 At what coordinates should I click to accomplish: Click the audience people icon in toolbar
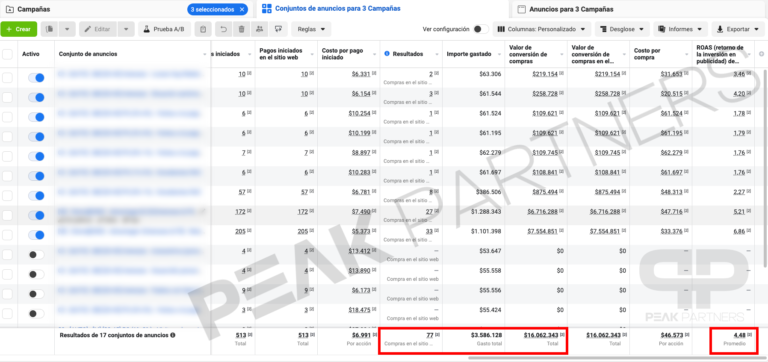[259, 29]
